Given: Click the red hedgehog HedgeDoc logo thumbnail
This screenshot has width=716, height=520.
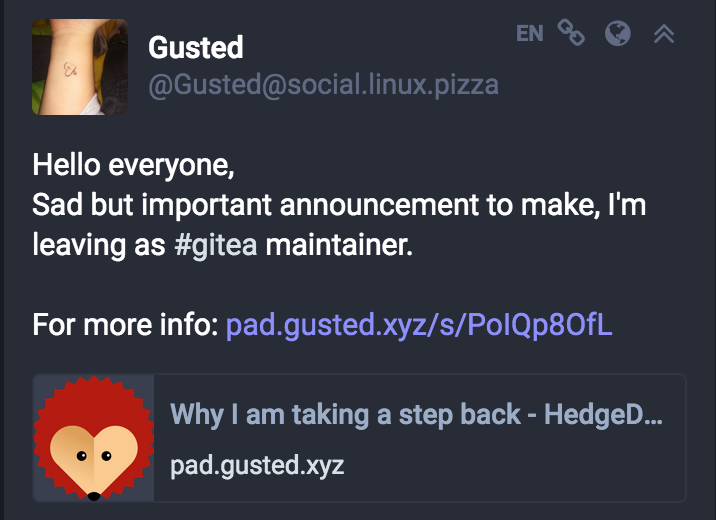Looking at the screenshot, I should [x=94, y=438].
